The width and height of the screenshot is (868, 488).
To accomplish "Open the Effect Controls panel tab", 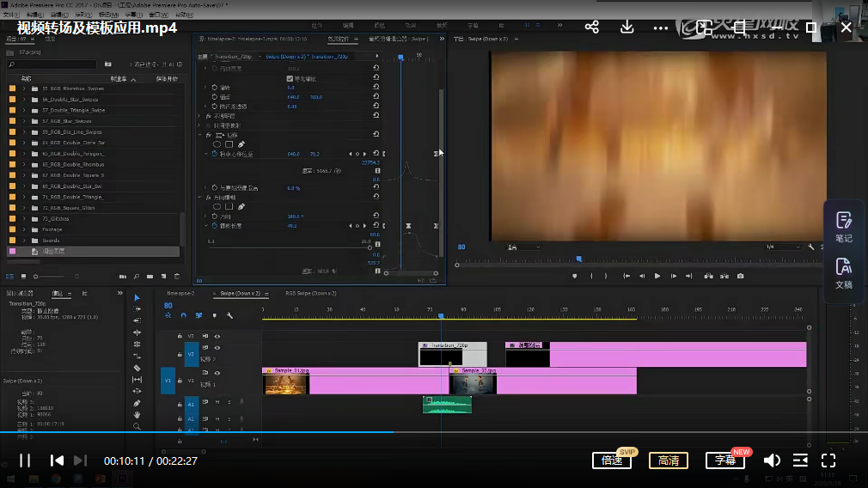I will coord(339,39).
